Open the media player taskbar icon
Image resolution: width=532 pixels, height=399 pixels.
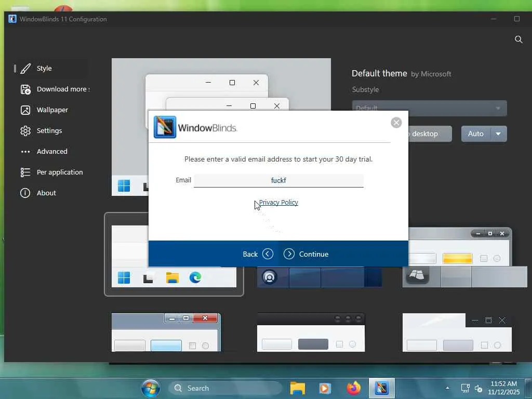click(x=325, y=388)
